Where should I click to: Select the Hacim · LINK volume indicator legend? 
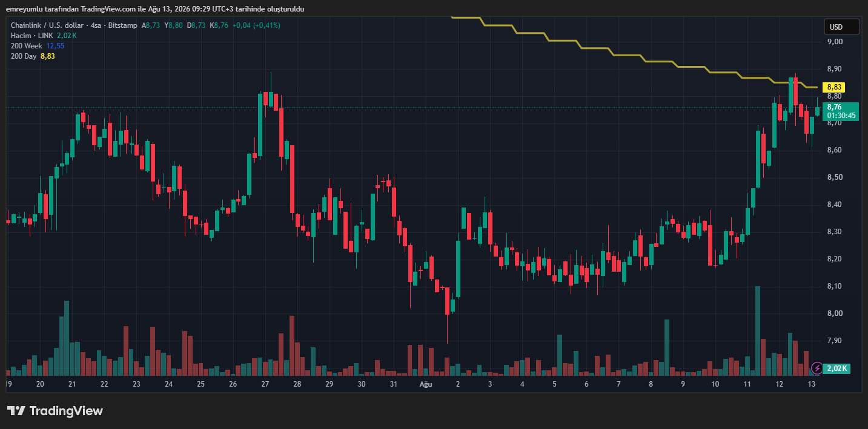tap(33, 36)
